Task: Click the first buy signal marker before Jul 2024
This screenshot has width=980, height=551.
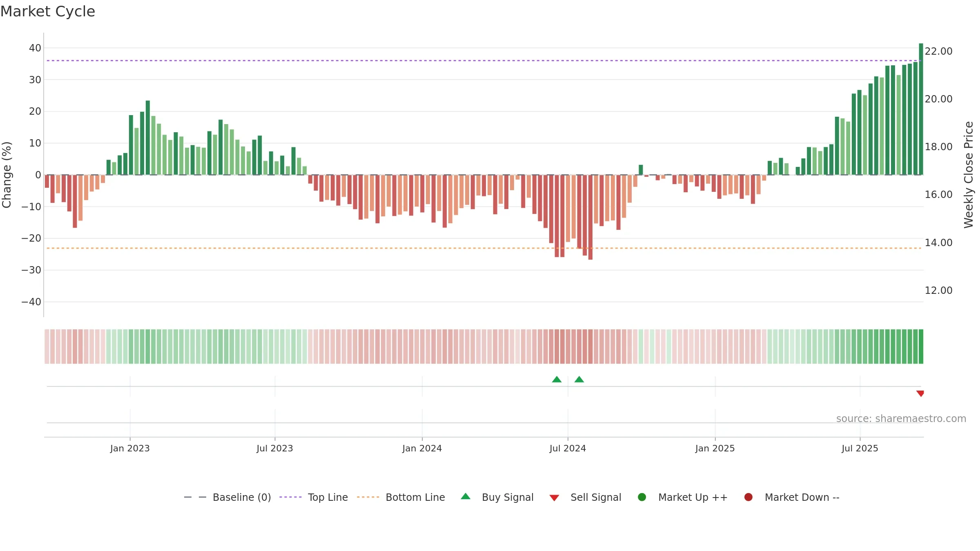Action: [557, 380]
